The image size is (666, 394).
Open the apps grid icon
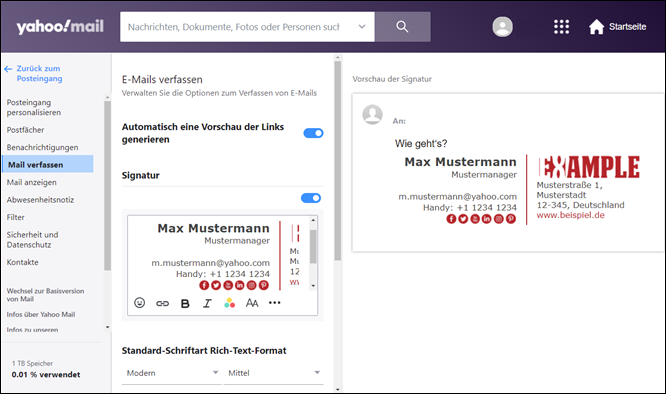point(562,27)
